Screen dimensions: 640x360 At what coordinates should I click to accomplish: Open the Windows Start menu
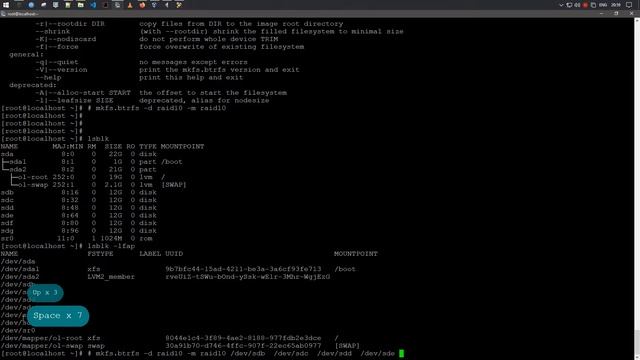[6, 5]
